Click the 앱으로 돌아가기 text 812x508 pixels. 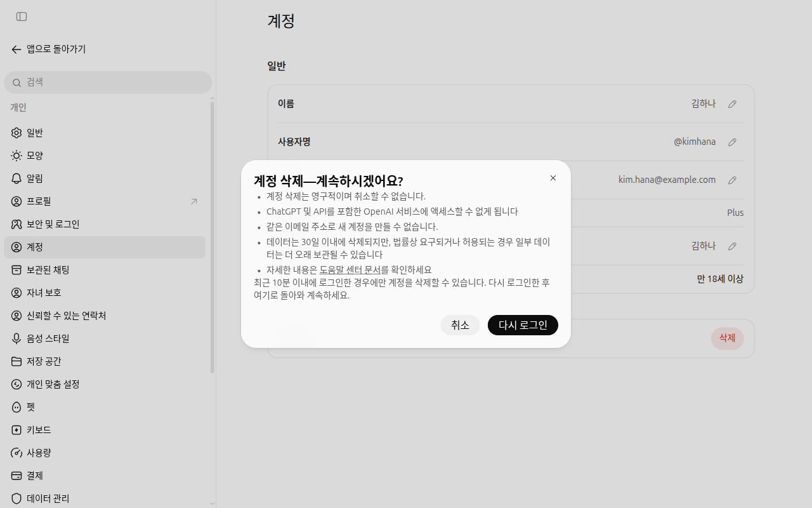click(56, 49)
